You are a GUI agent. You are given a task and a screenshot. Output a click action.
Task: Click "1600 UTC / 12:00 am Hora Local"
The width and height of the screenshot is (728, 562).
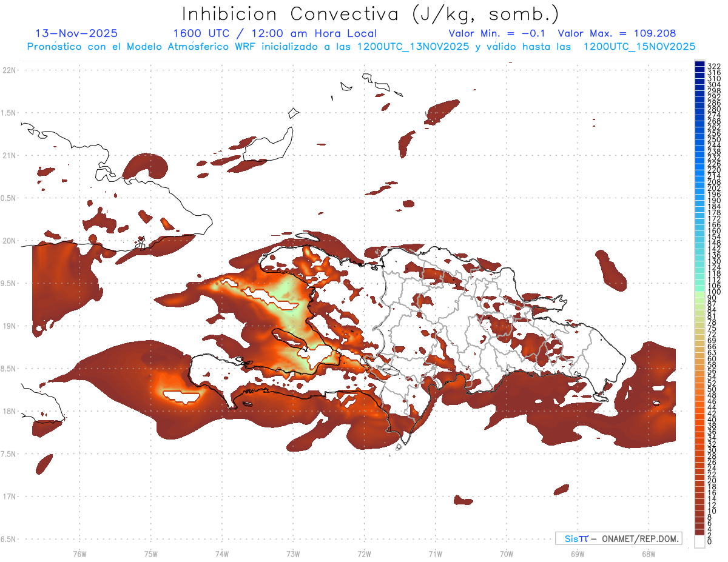[x=275, y=34]
